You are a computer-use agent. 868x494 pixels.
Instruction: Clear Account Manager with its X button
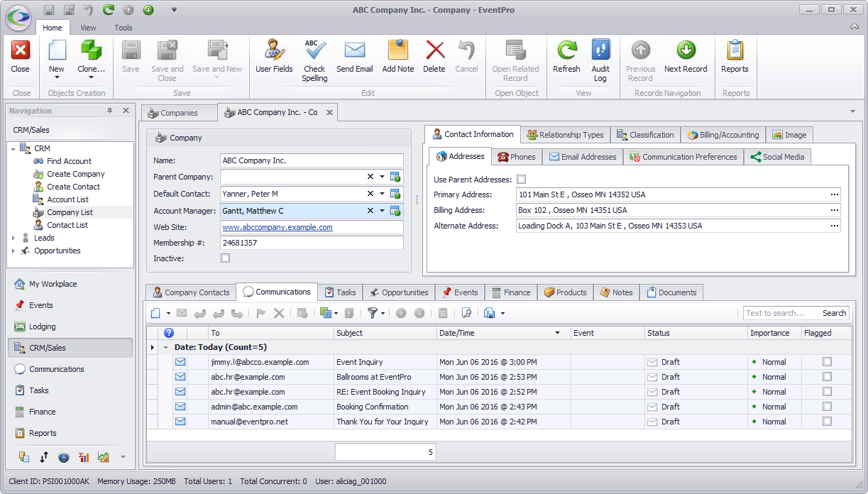(x=370, y=211)
